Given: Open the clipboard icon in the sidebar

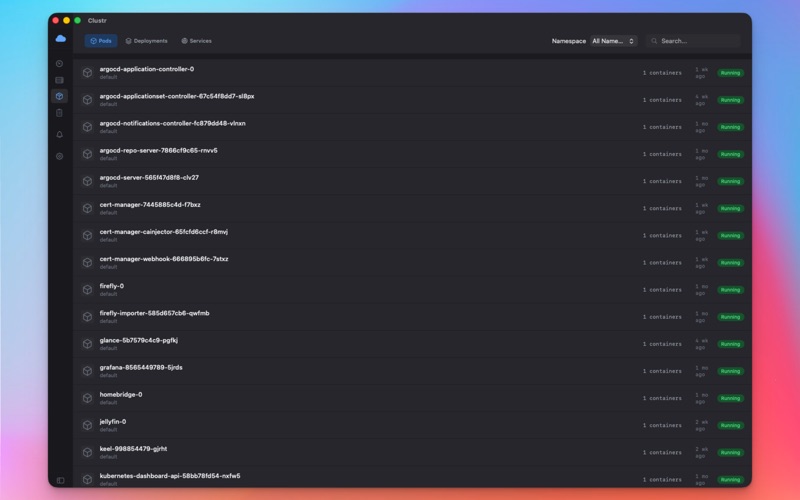Looking at the screenshot, I should pos(60,113).
